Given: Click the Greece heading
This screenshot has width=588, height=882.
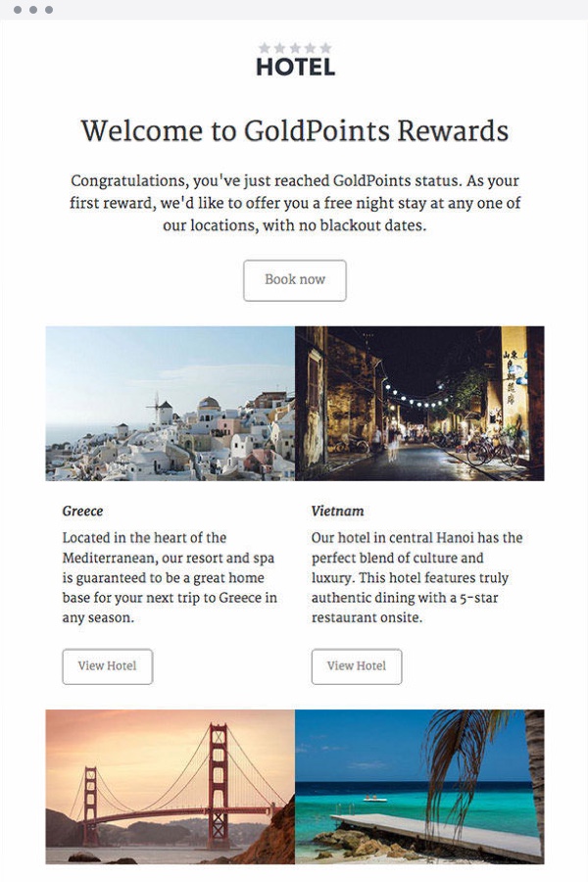Looking at the screenshot, I should (82, 511).
